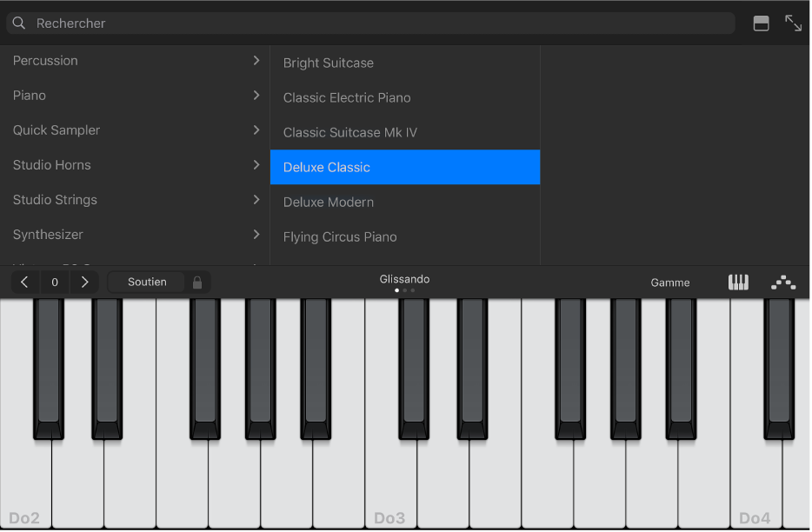The image size is (812, 532).
Task: Lower the octave with the left chevron icon
Action: point(23,282)
